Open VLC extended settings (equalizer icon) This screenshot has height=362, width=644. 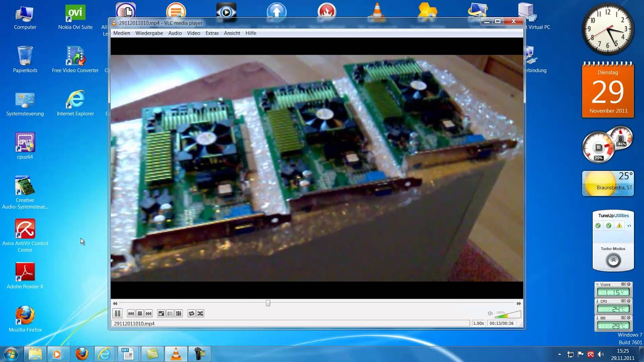178,313
